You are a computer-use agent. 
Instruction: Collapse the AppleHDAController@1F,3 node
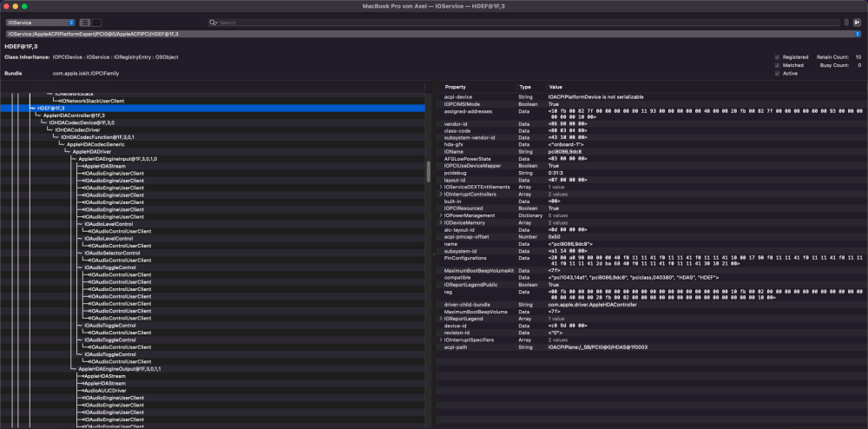(x=40, y=115)
